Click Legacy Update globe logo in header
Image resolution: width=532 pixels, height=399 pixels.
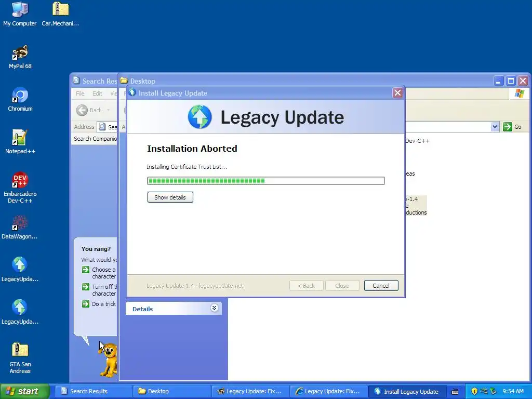(200, 117)
